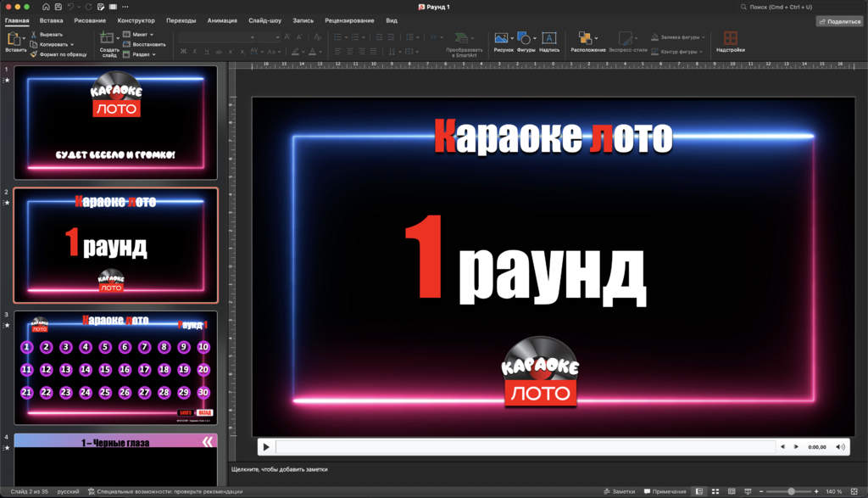Open the Рисование tab
This screenshot has height=498, width=868.
click(90, 20)
